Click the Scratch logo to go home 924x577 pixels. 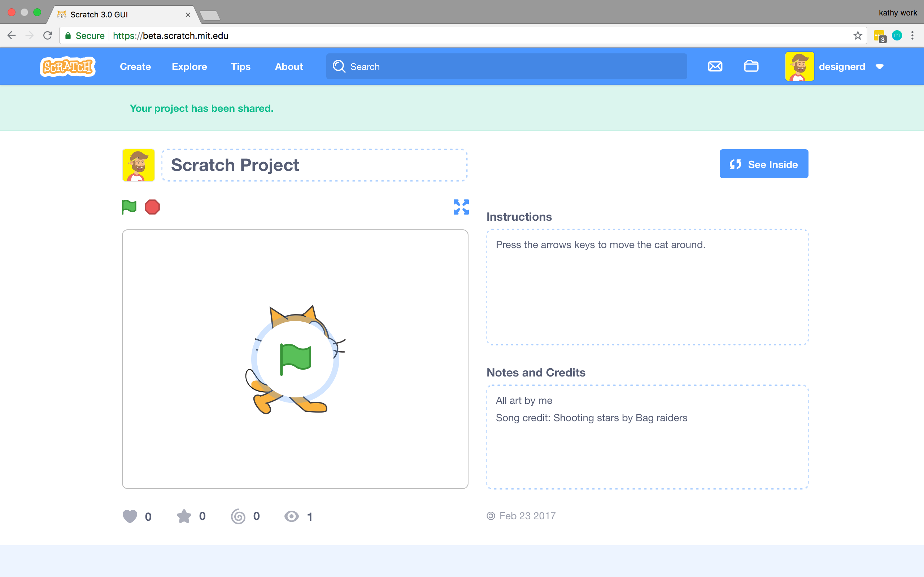[67, 66]
